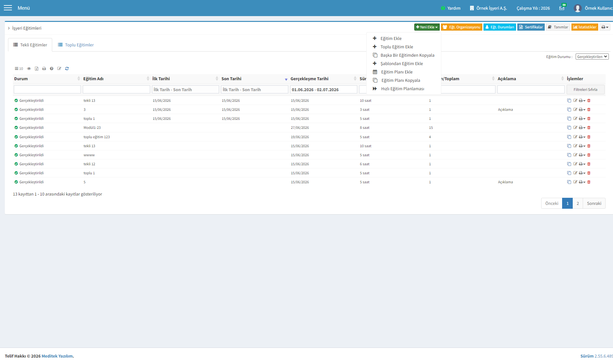Export table to Excel file icon

click(x=36, y=69)
